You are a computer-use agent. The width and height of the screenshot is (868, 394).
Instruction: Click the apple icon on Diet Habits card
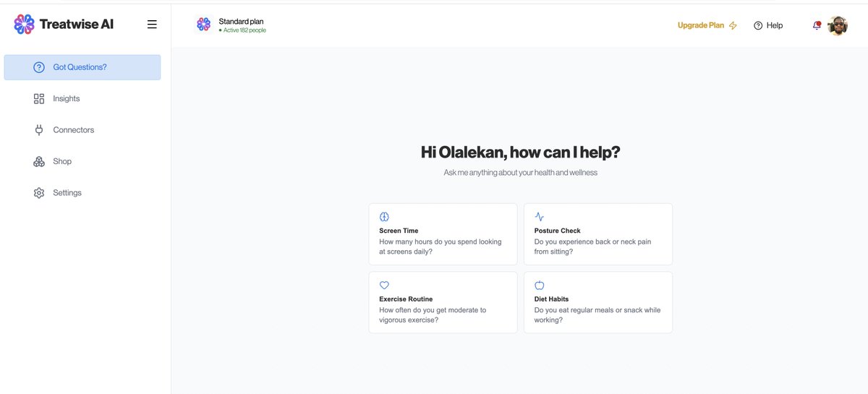tap(539, 285)
